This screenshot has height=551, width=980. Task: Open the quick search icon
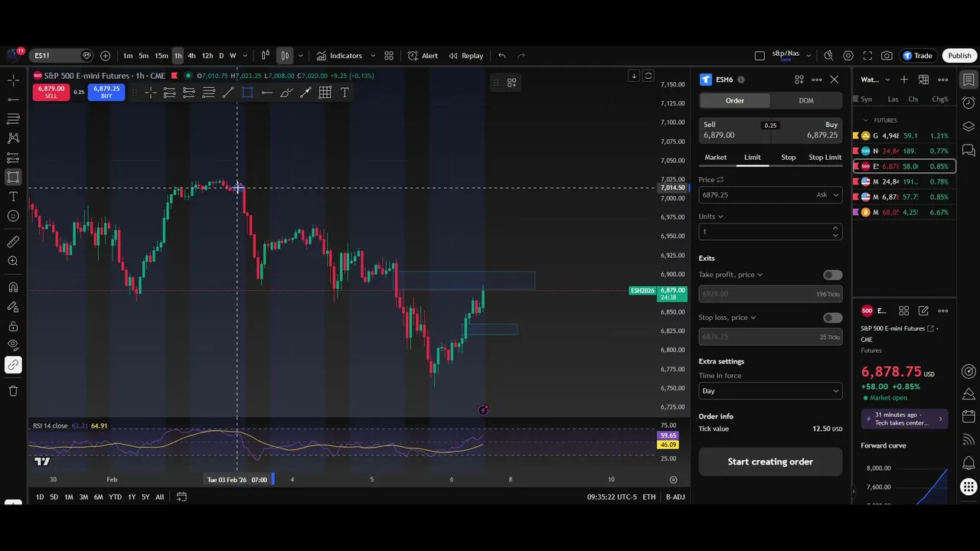pos(828,55)
